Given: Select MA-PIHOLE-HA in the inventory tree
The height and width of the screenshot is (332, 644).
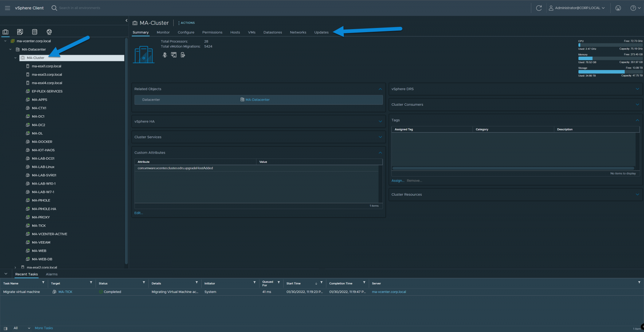Looking at the screenshot, I should pyautogui.click(x=44, y=209).
